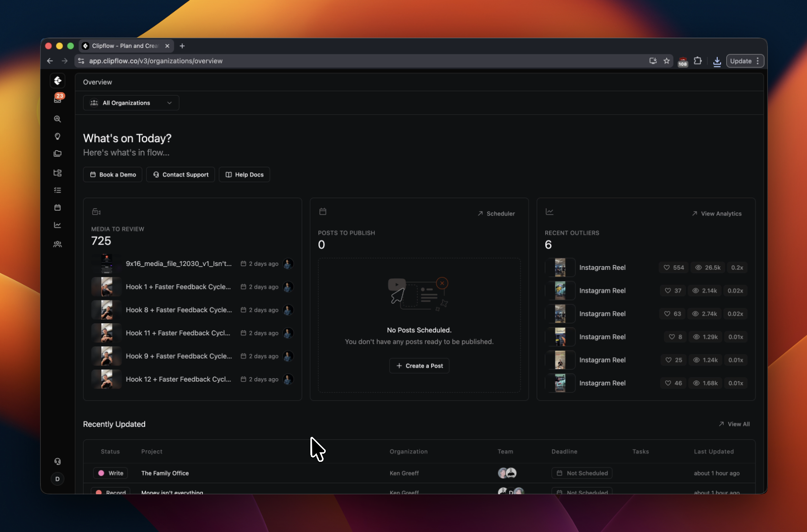Click team avatars for The Family Office row
This screenshot has height=532, width=807.
(x=507, y=473)
